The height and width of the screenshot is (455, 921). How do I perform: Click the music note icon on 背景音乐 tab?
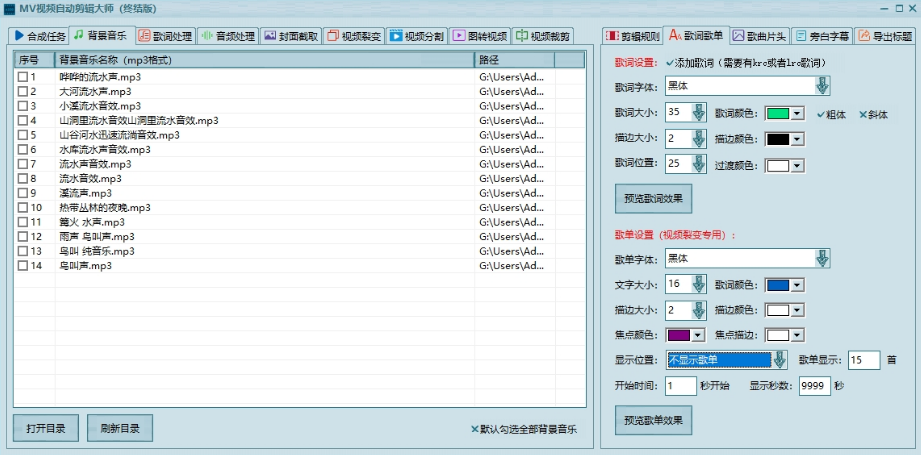(78, 35)
